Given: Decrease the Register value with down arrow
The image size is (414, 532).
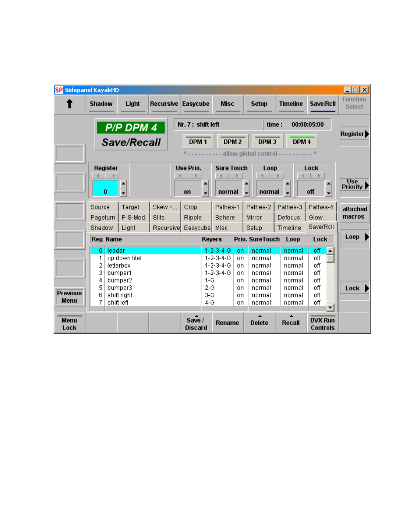Looking at the screenshot, I should point(123,192).
